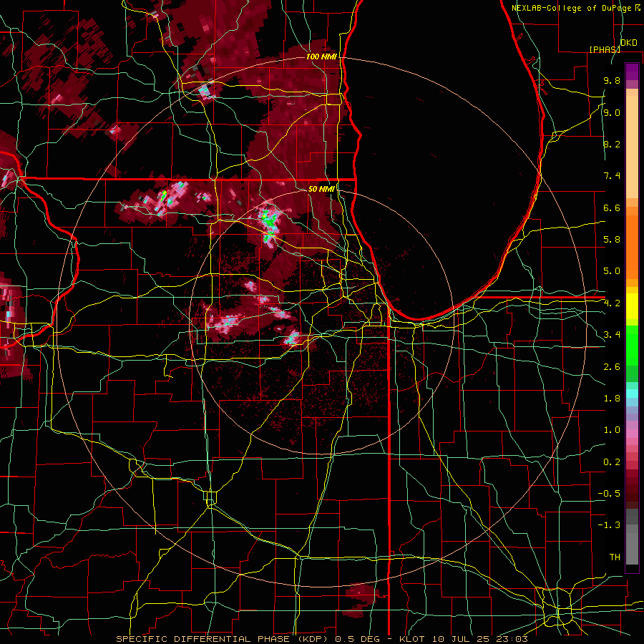The image size is (644, 644).
Task: Click the 2.6 scale value
Action: pos(612,367)
